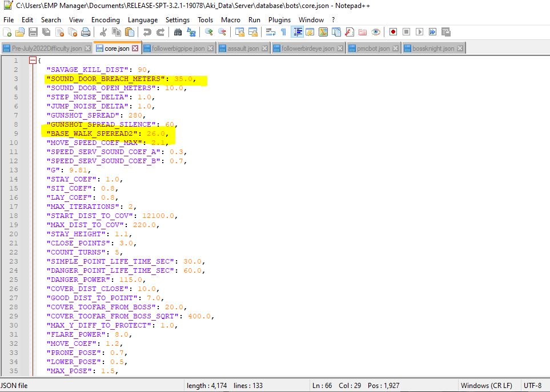Toggle Word Wrap toolbar icon
Screen dimensions: 550x392
click(x=271, y=32)
